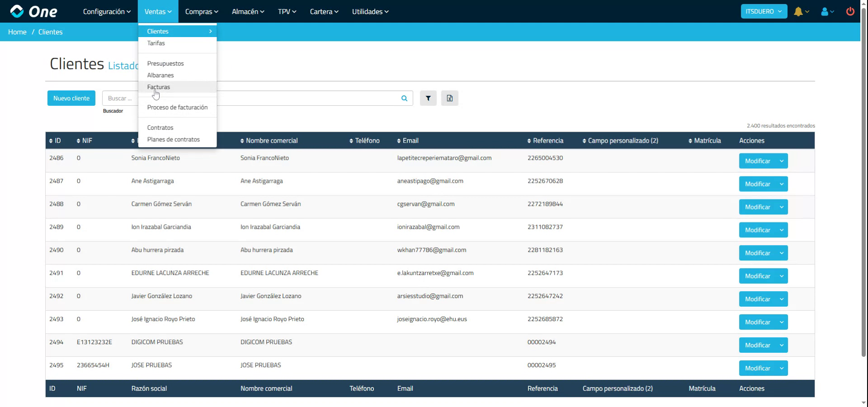Toggle sort on the Referencia column
868x407 pixels.
click(546, 141)
